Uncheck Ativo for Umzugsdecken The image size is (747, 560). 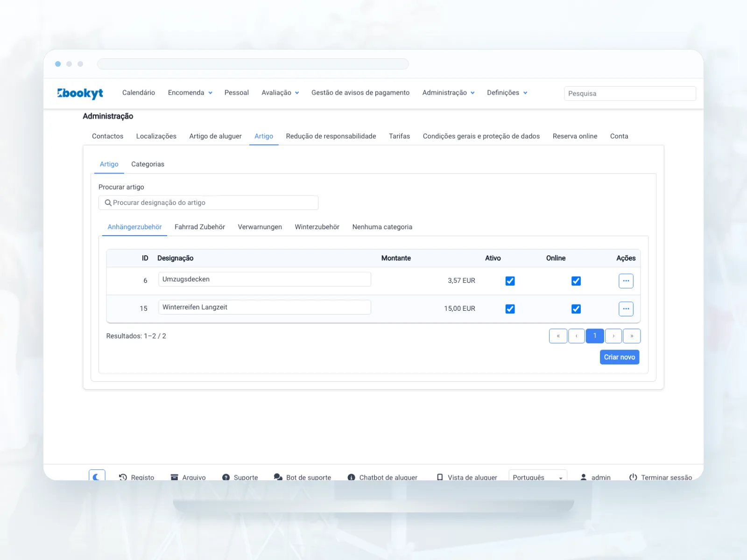point(510,281)
